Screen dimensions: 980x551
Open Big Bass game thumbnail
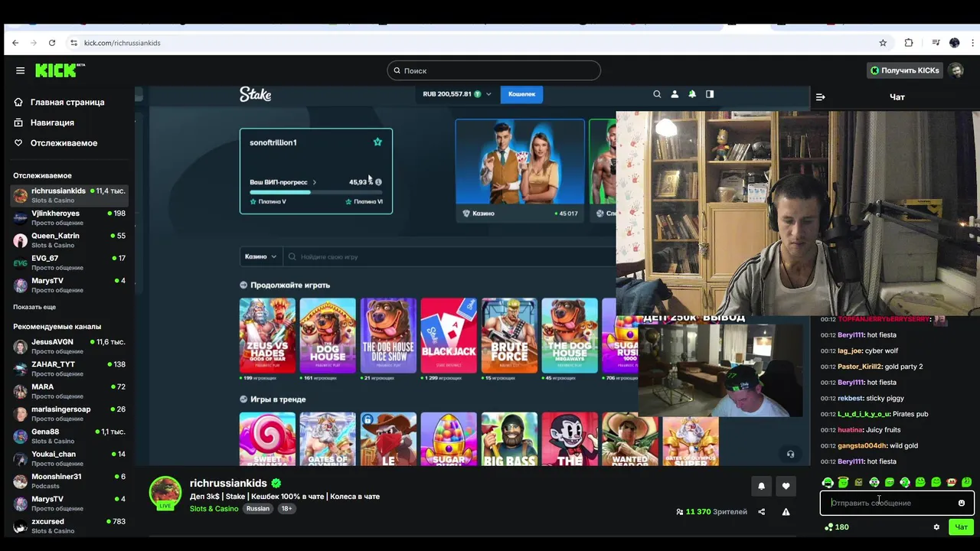click(x=509, y=439)
